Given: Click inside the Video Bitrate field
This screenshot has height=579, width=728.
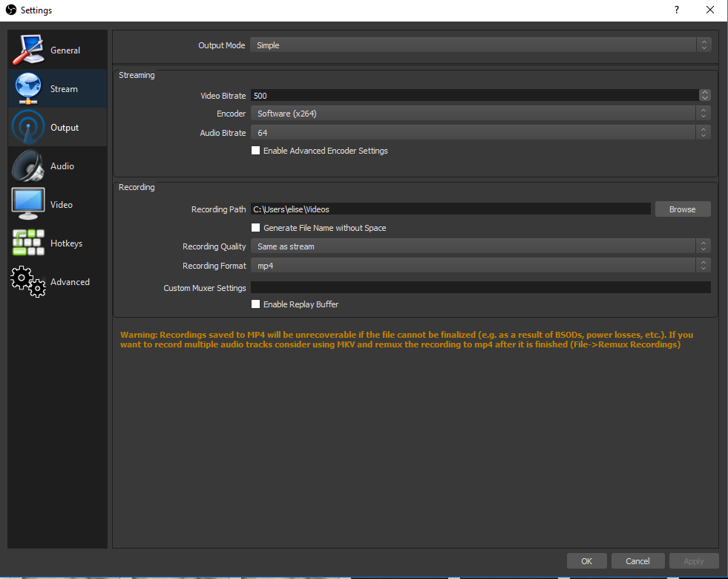Looking at the screenshot, I should 474,95.
